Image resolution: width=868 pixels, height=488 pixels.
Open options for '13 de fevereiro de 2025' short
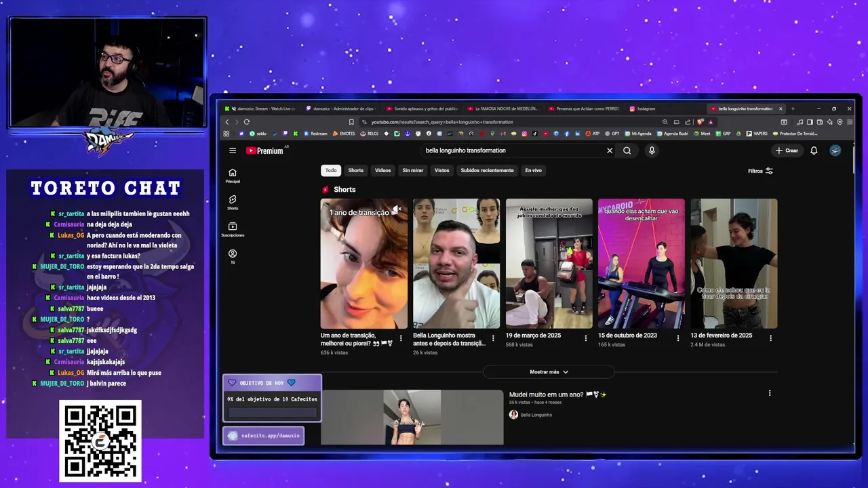tap(770, 338)
